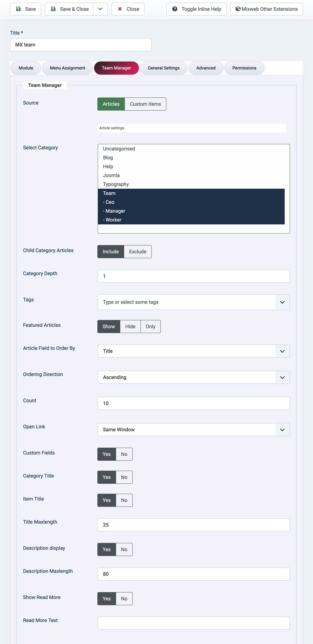Expand the Ordering Direction dropdown
313x644 pixels.
(x=193, y=377)
